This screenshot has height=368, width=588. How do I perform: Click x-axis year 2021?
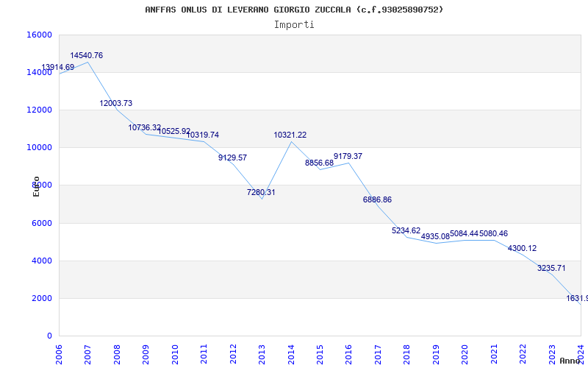coord(494,353)
